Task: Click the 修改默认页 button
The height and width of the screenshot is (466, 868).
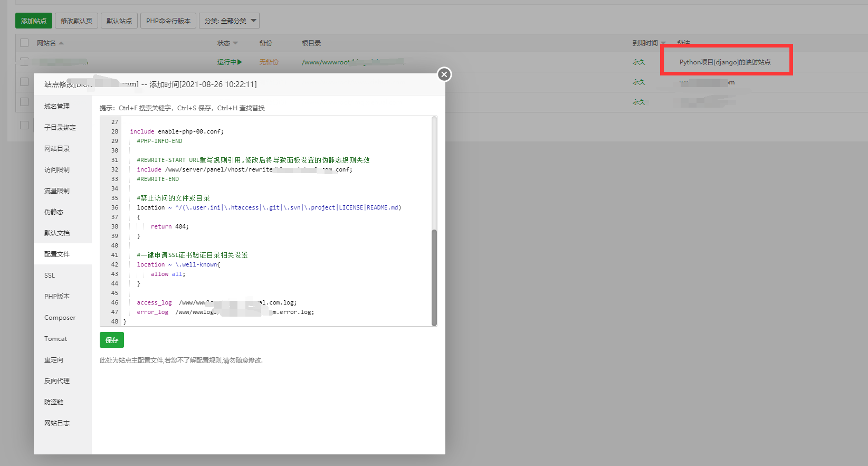Action: click(x=77, y=21)
